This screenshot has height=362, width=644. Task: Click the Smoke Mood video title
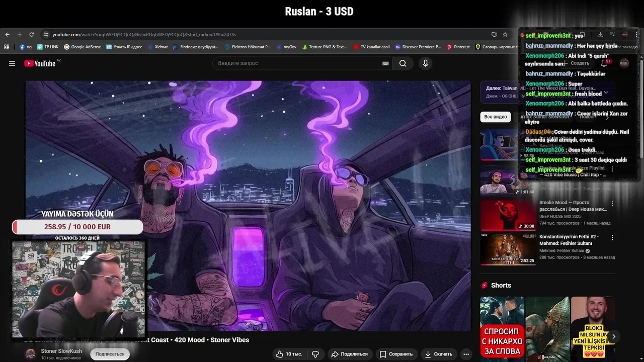(x=573, y=206)
